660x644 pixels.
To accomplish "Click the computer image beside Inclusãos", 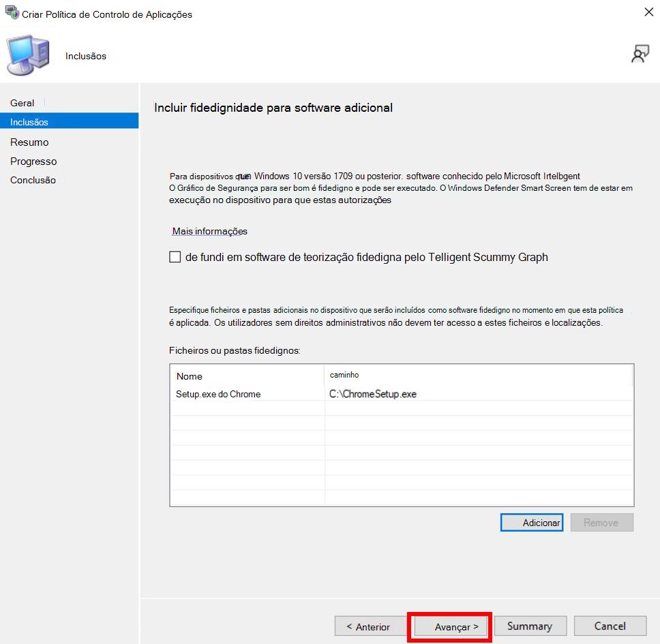I will coord(28,55).
